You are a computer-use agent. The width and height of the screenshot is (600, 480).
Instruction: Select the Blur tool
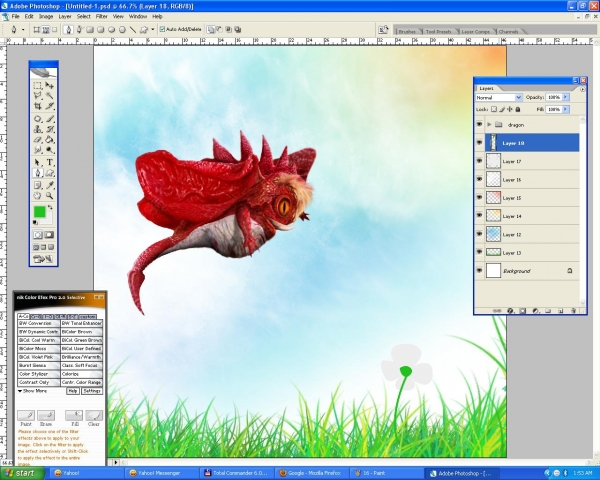tap(38, 150)
